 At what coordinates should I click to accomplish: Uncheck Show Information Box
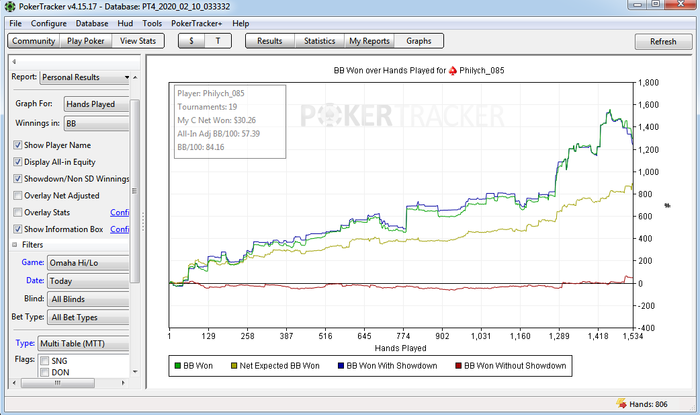pyautogui.click(x=18, y=229)
